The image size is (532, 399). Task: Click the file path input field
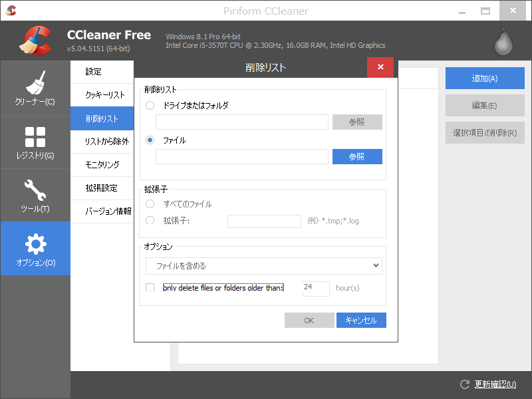coord(242,157)
